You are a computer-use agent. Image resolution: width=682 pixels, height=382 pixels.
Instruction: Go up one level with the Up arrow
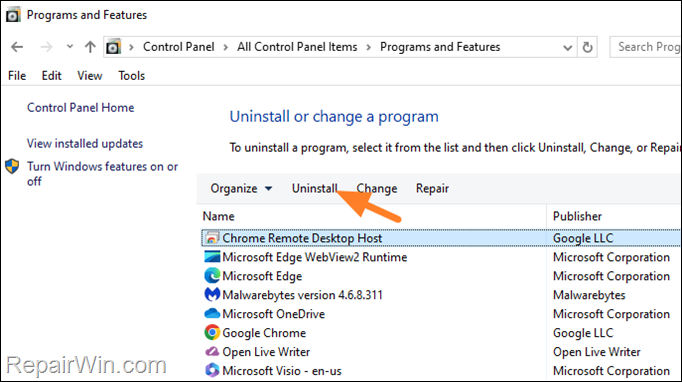(90, 47)
